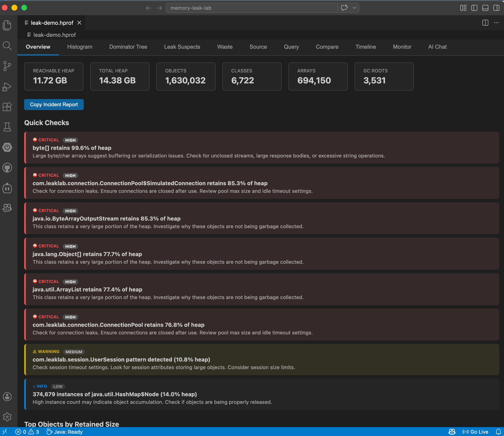This screenshot has width=504, height=436.
Task: Toggle the primary side bar
Action: 474,8
